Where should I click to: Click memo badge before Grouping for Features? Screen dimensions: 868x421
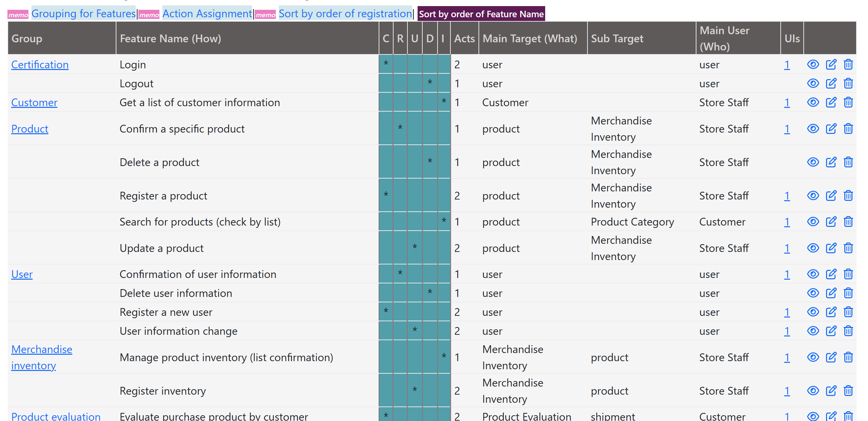point(18,15)
